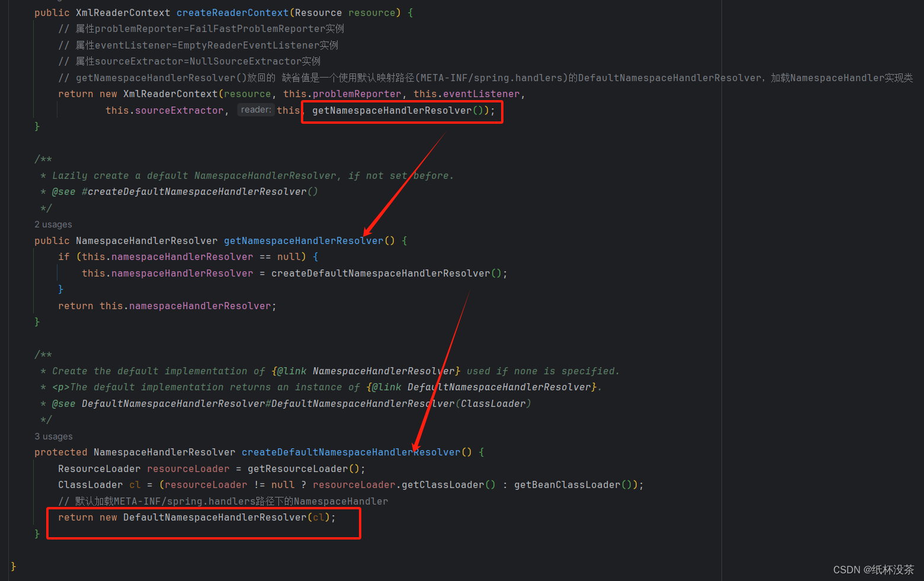924x581 pixels.
Task: Click comment mentioning NullSourceExtractor
Action: click(x=190, y=61)
